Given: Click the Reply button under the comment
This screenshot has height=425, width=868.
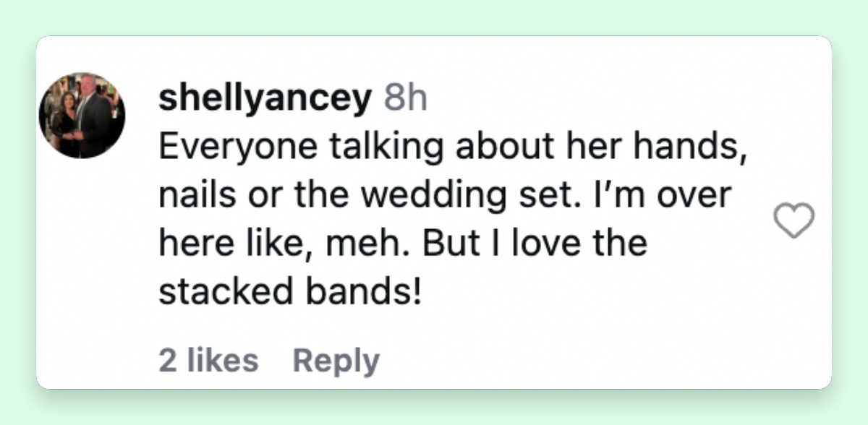Looking at the screenshot, I should tap(336, 361).
